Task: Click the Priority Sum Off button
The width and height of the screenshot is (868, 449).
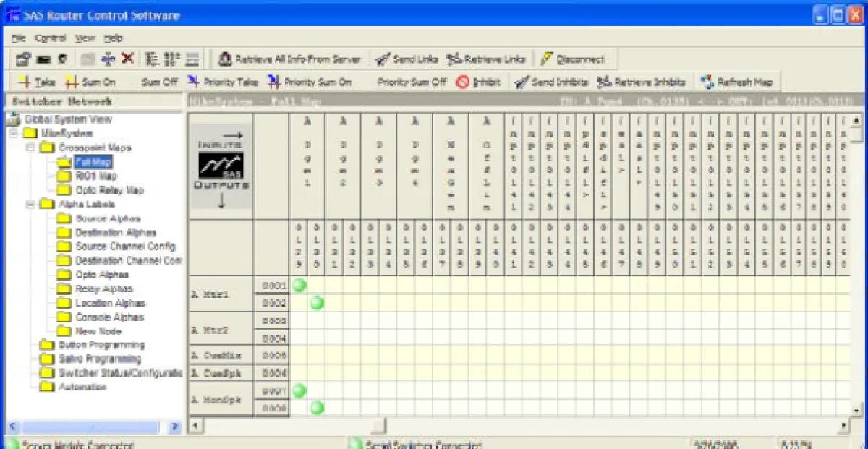Action: pos(412,82)
